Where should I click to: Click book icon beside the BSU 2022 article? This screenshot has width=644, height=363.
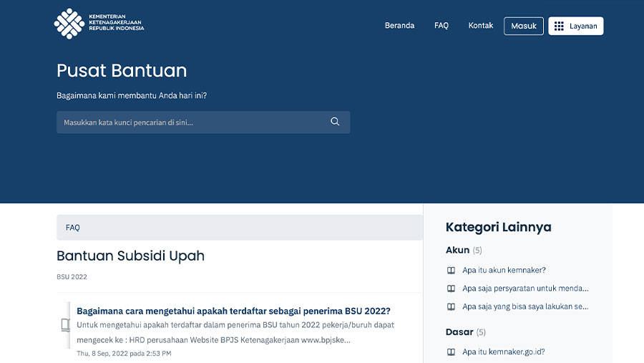point(65,325)
